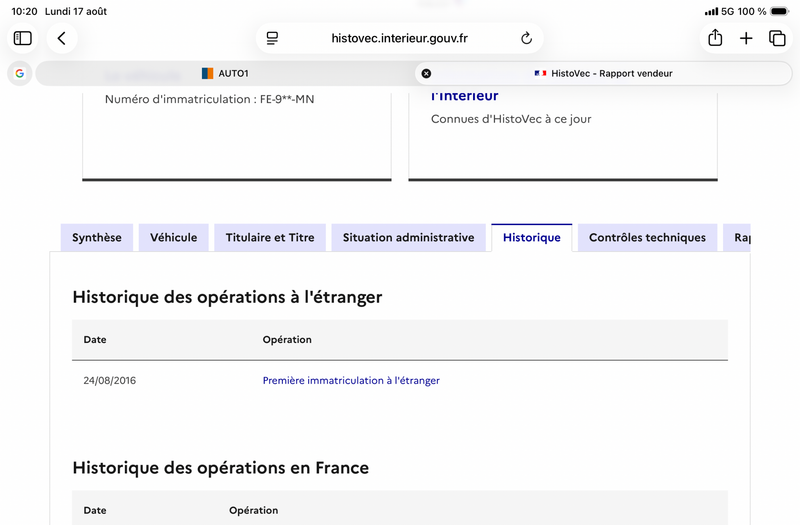The width and height of the screenshot is (800, 525).
Task: Click Date column header in étranger table
Action: pyautogui.click(x=95, y=340)
